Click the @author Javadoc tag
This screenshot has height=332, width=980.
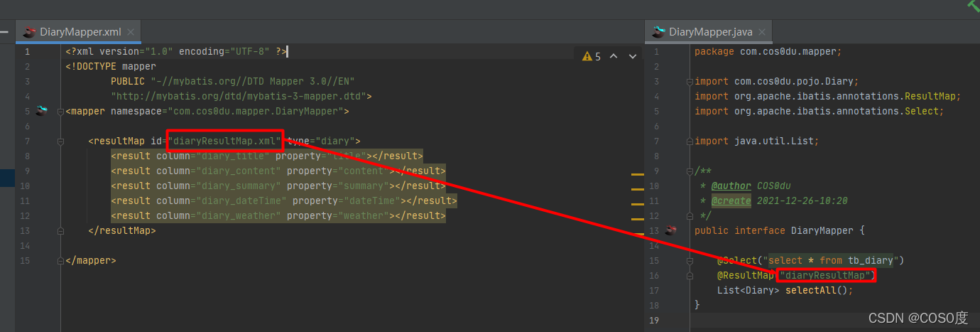point(731,186)
